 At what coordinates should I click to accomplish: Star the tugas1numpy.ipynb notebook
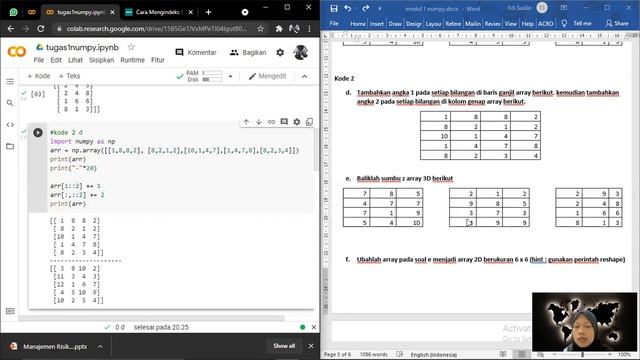coord(131,47)
